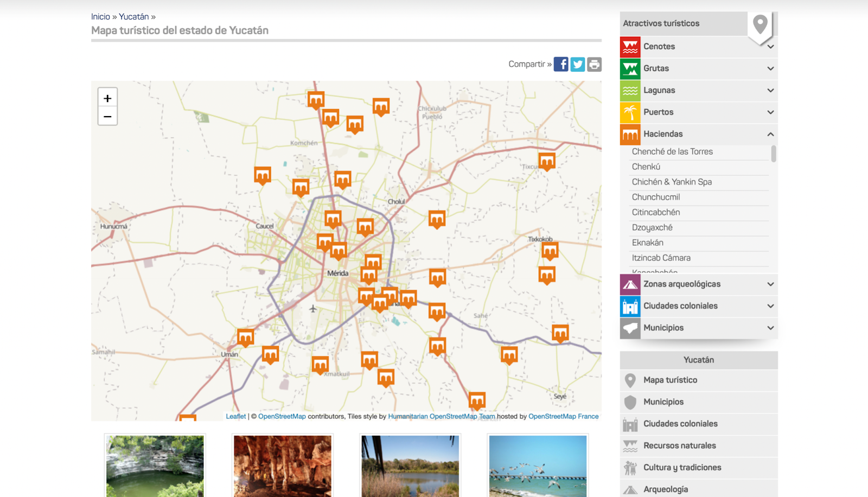The image size is (868, 497).
Task: Share the map on Facebook
Action: pyautogui.click(x=561, y=64)
